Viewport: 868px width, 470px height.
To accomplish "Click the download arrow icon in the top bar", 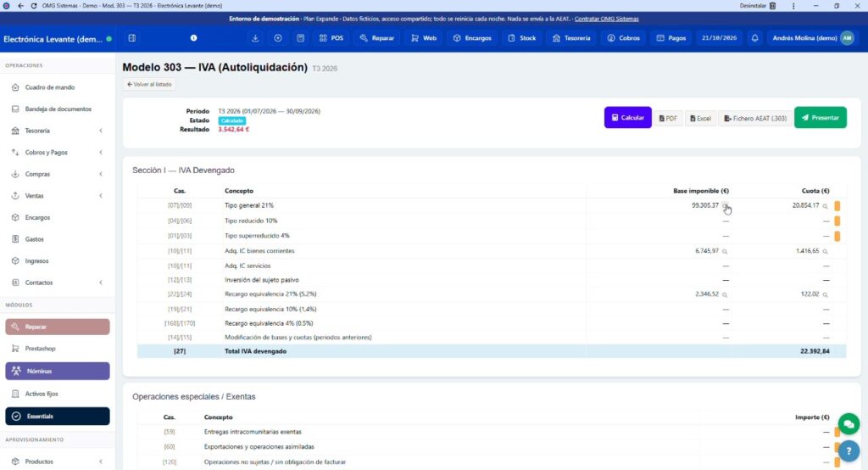I will [255, 38].
